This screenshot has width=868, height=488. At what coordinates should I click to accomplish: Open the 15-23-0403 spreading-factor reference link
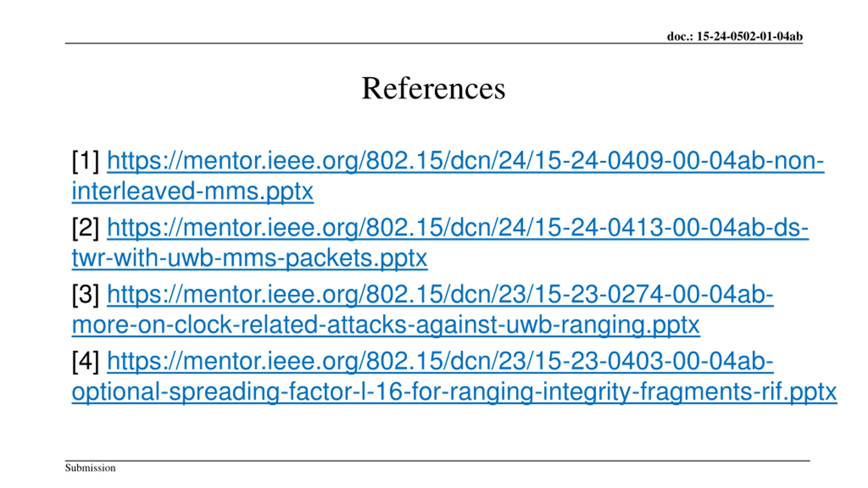(440, 361)
